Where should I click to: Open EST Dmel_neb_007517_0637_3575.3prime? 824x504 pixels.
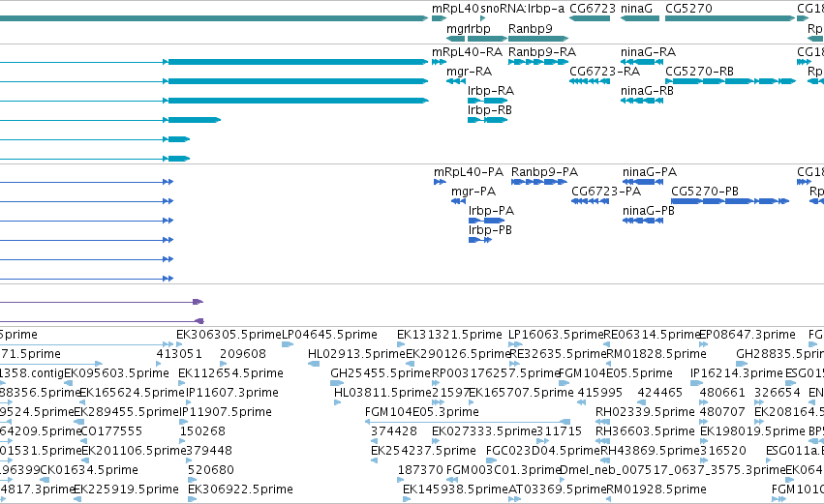(673, 470)
